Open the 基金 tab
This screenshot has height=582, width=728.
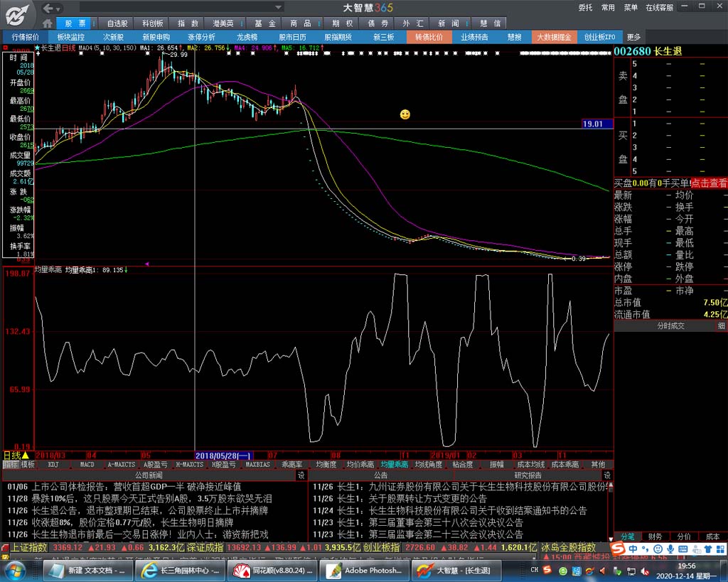click(x=264, y=23)
